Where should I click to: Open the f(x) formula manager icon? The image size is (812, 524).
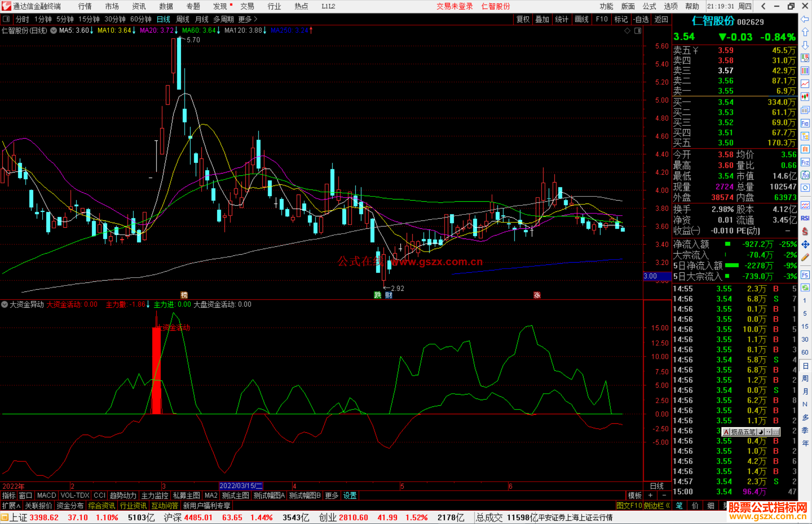(x=805, y=175)
